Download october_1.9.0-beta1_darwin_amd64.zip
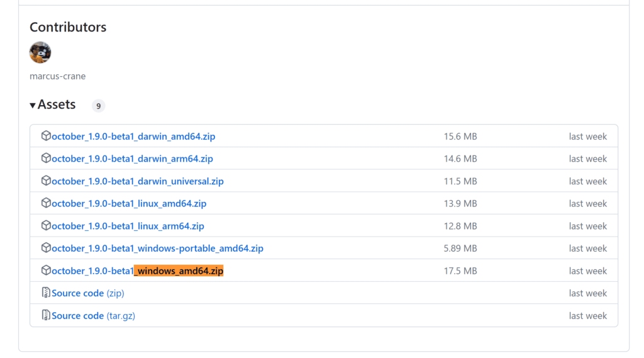Image resolution: width=644 pixels, height=358 pixels. coord(133,137)
